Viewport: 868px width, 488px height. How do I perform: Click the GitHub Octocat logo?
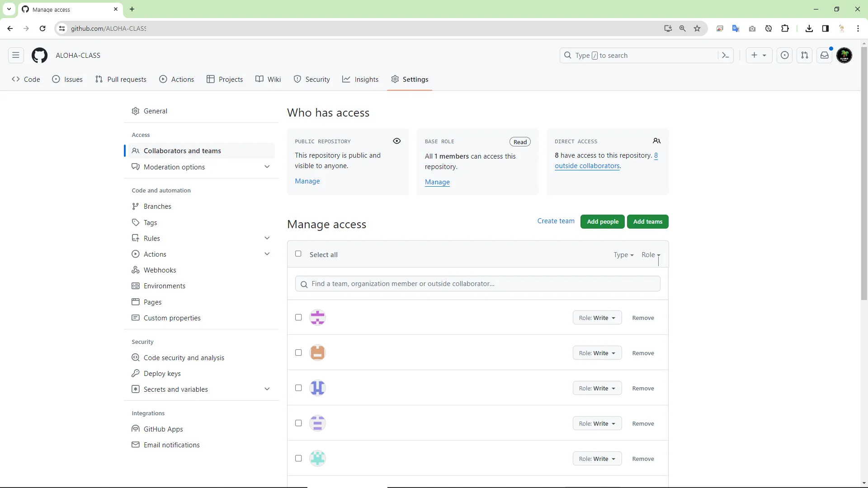click(39, 55)
